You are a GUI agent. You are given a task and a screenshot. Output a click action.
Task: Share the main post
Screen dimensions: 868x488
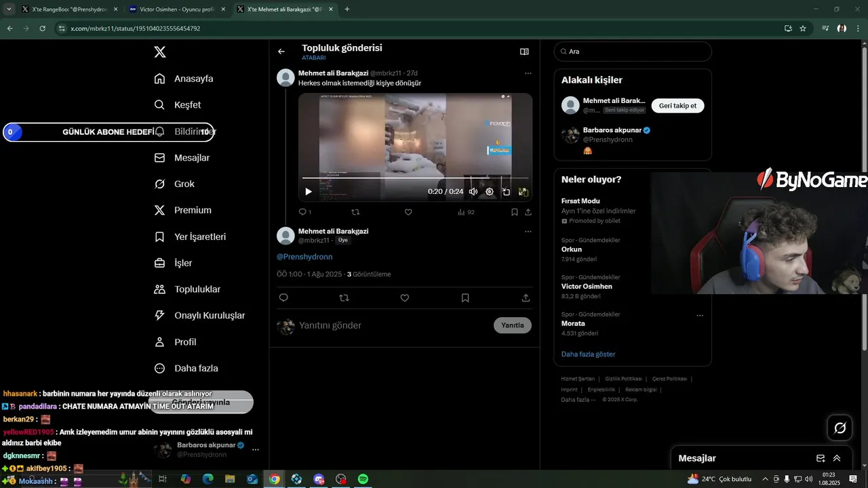coord(526,298)
